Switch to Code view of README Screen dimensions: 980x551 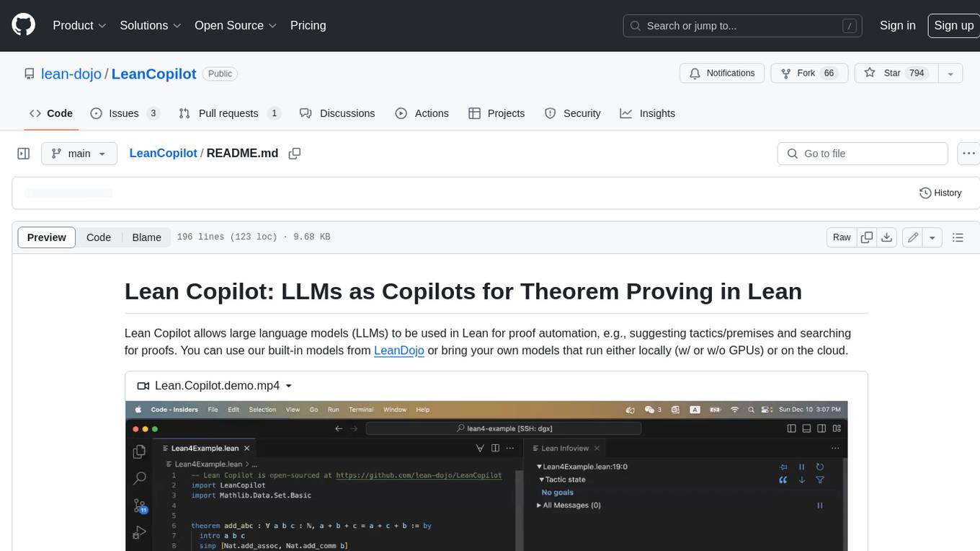[x=99, y=237]
